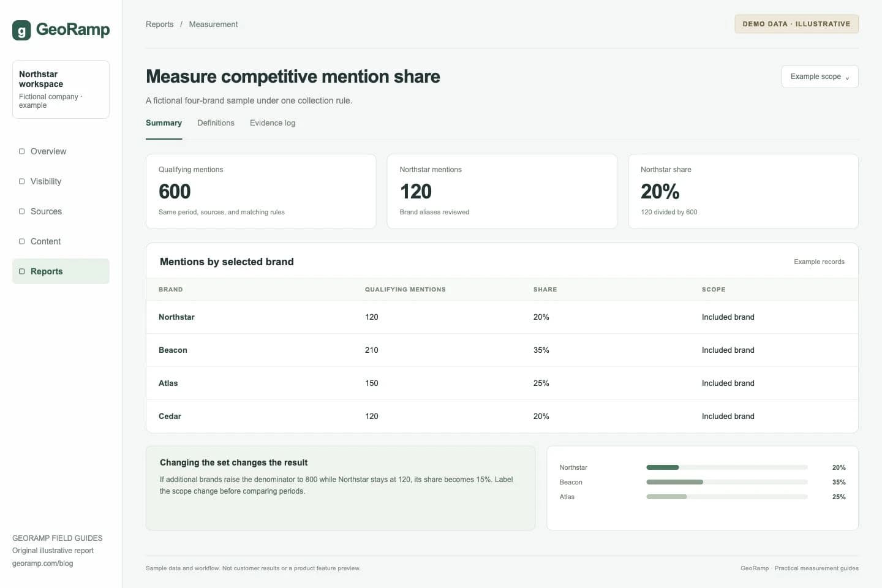This screenshot has height=588, width=882.
Task: Select Content in the sidebar
Action: tap(61, 241)
